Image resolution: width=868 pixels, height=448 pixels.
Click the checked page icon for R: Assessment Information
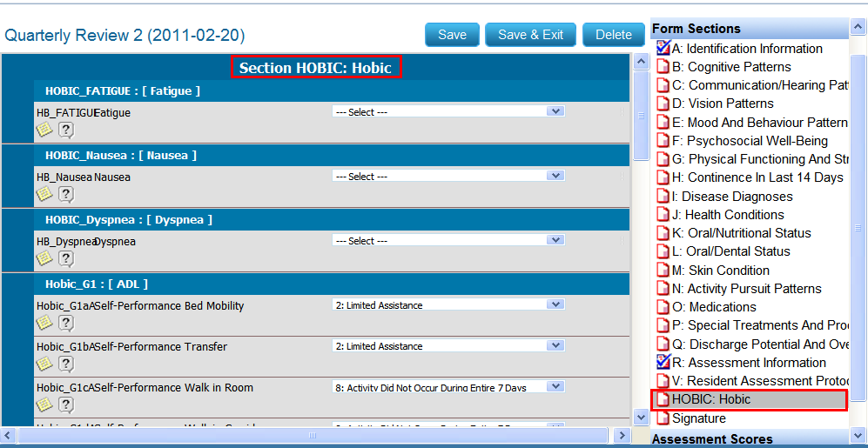(663, 362)
